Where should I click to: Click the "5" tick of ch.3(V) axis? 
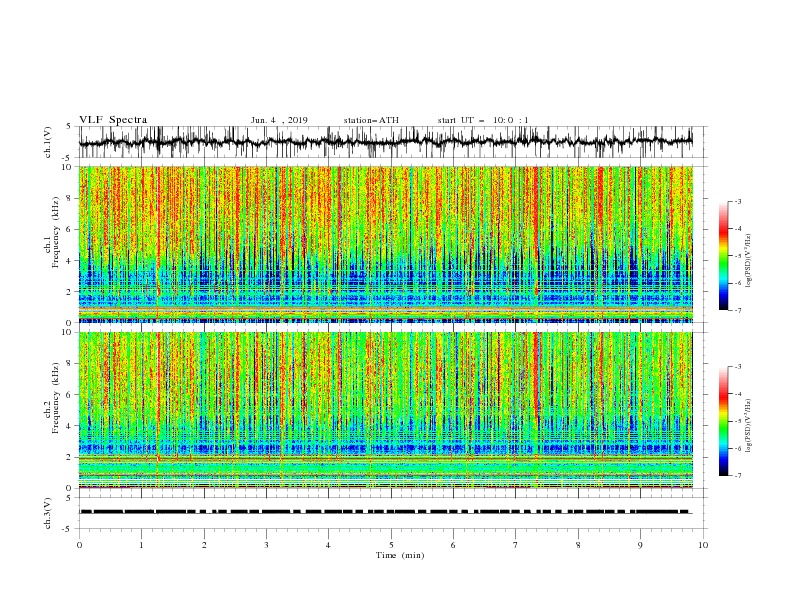(69, 497)
